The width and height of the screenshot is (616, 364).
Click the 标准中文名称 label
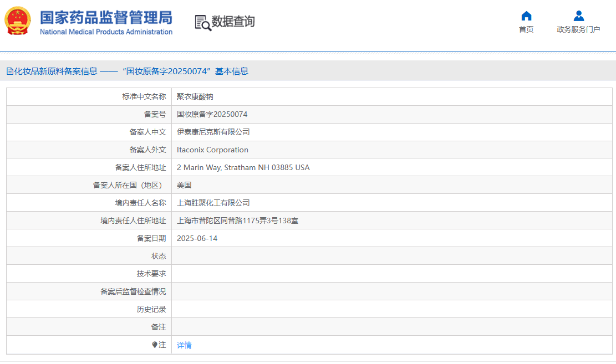coord(144,96)
